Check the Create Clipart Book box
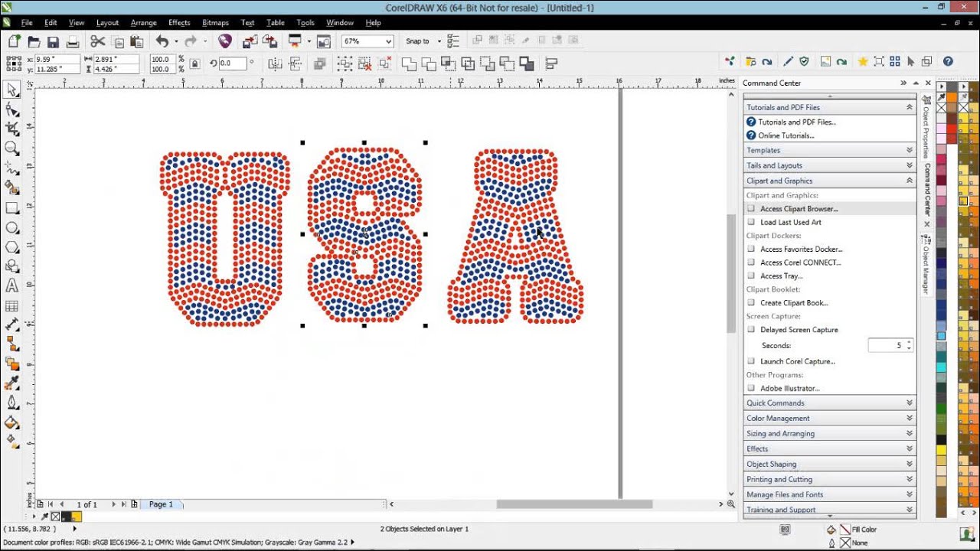This screenshot has height=551, width=980. coord(751,302)
